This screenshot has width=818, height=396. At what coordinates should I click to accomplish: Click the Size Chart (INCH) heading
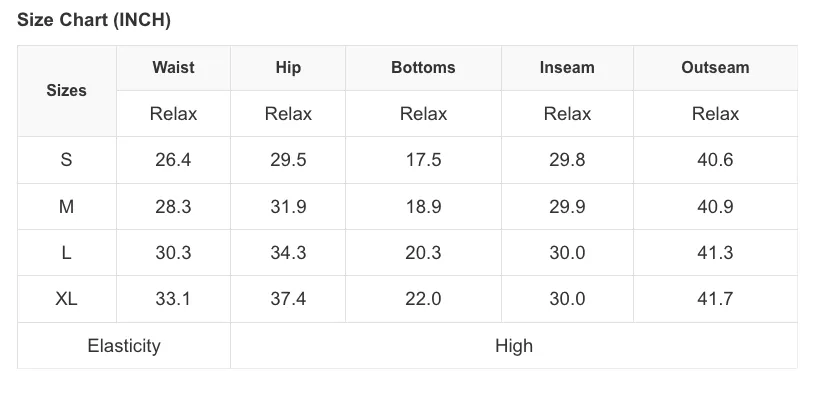pos(94,20)
